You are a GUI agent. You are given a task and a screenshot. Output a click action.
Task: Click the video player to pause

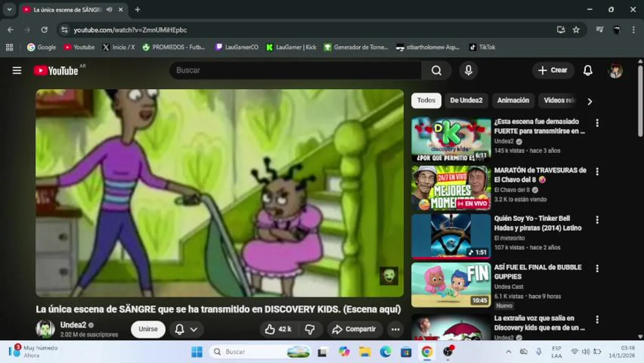coord(219,193)
